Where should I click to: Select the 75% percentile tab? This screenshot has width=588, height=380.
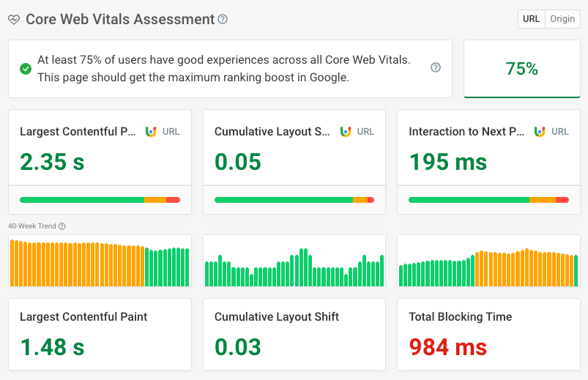click(x=521, y=69)
